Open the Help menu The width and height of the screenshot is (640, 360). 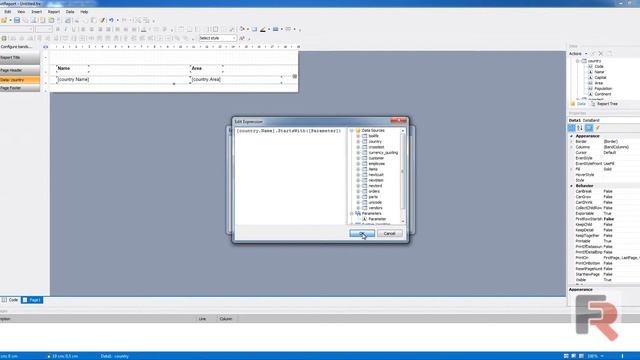(84, 12)
